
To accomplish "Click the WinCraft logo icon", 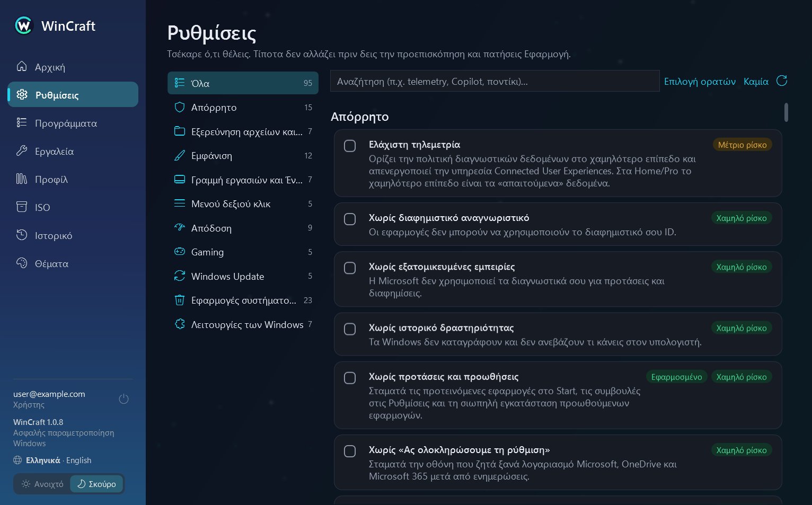I will (x=24, y=25).
